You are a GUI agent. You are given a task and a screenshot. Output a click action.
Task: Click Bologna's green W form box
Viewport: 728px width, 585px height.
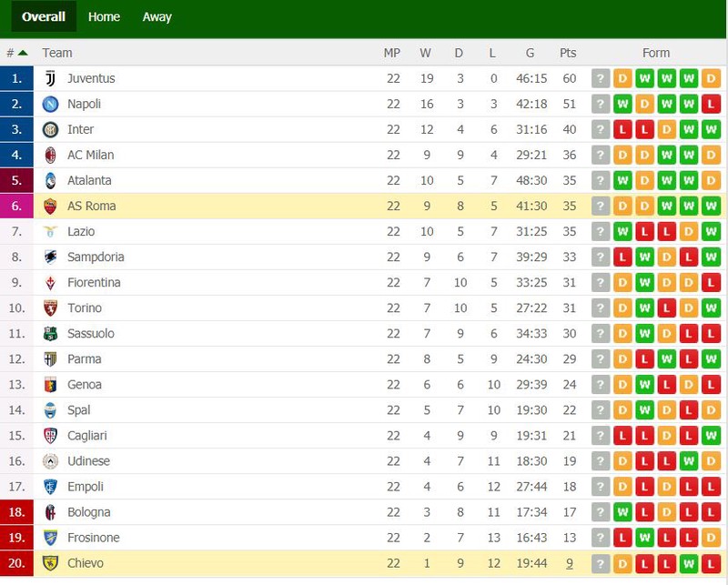(622, 512)
